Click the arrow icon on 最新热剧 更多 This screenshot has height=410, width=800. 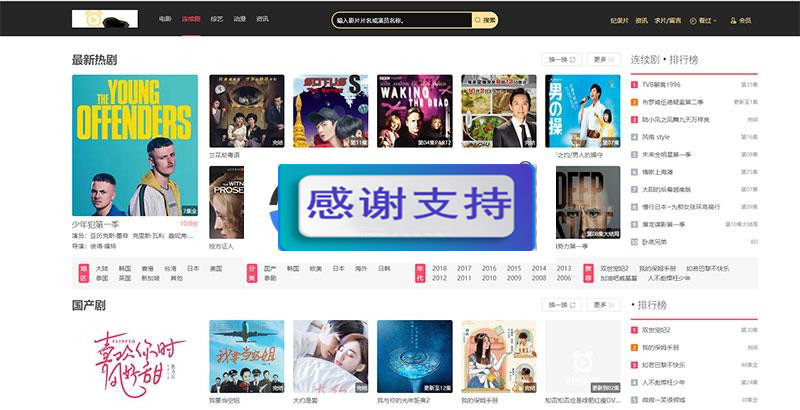point(612,60)
